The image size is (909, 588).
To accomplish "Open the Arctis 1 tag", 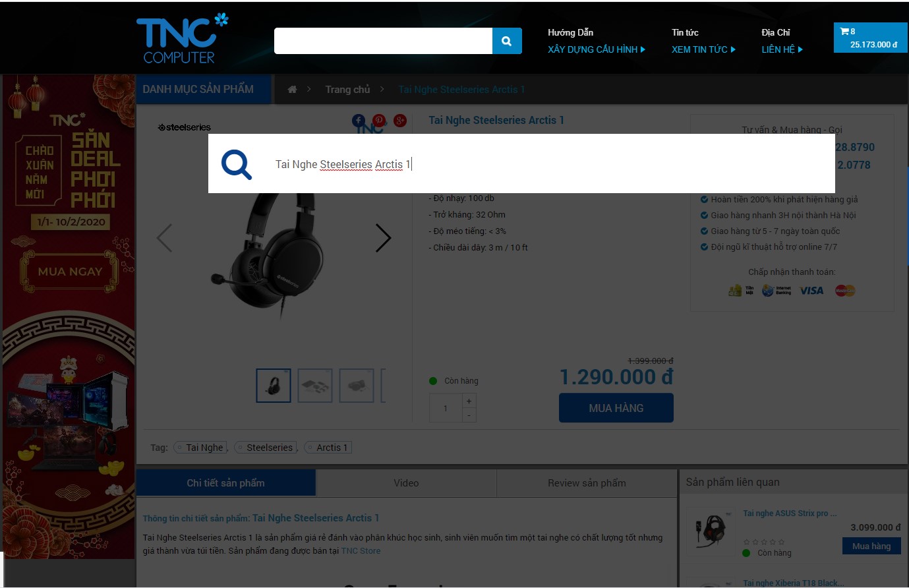I will [x=328, y=448].
